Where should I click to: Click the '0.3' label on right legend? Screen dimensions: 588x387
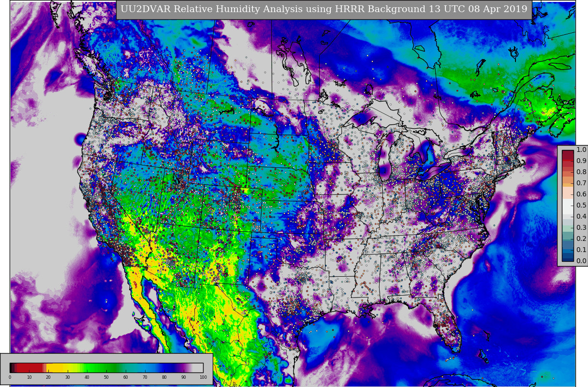(x=581, y=228)
